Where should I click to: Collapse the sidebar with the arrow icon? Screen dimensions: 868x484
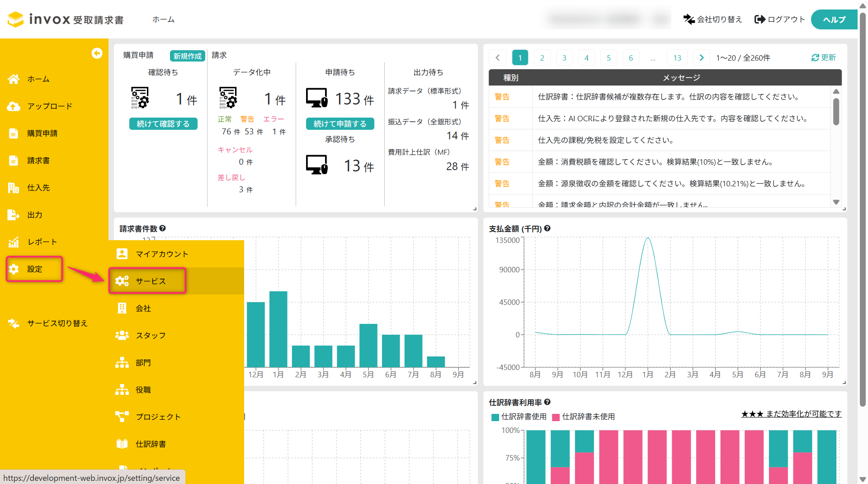(x=97, y=53)
